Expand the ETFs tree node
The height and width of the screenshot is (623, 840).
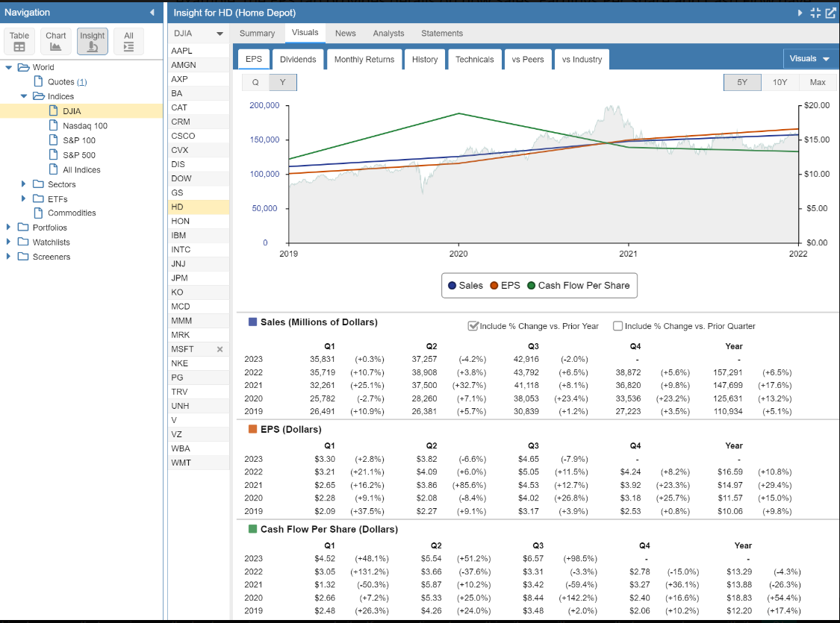point(23,198)
